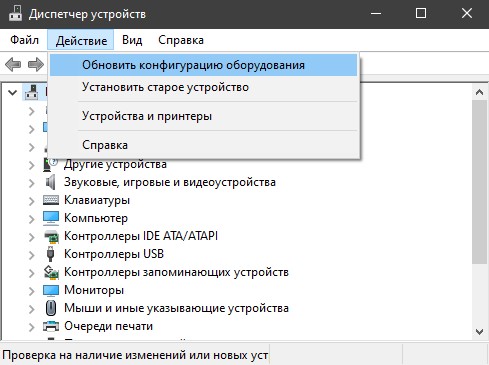
Task: Click the back arrow toolbar icon
Action: pos(13,64)
